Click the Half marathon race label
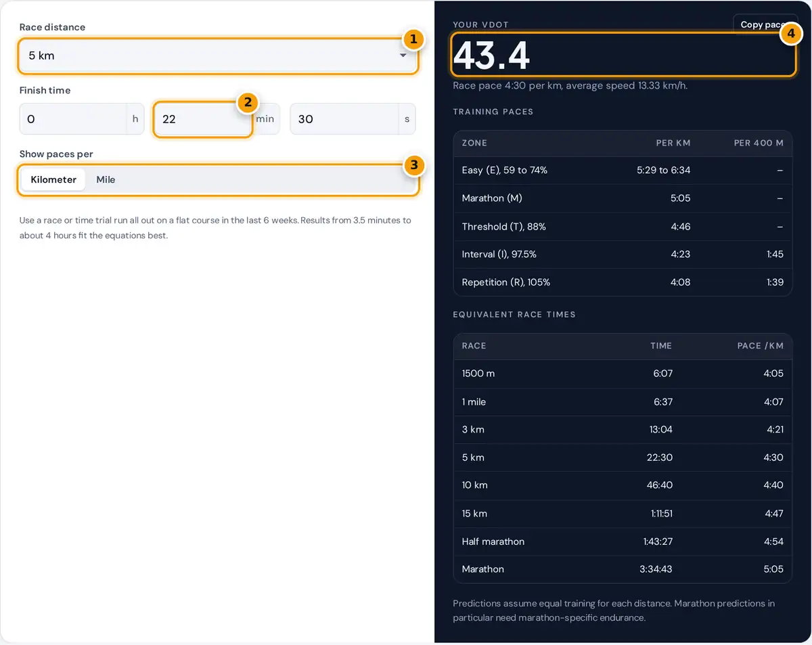812x645 pixels. click(x=493, y=541)
